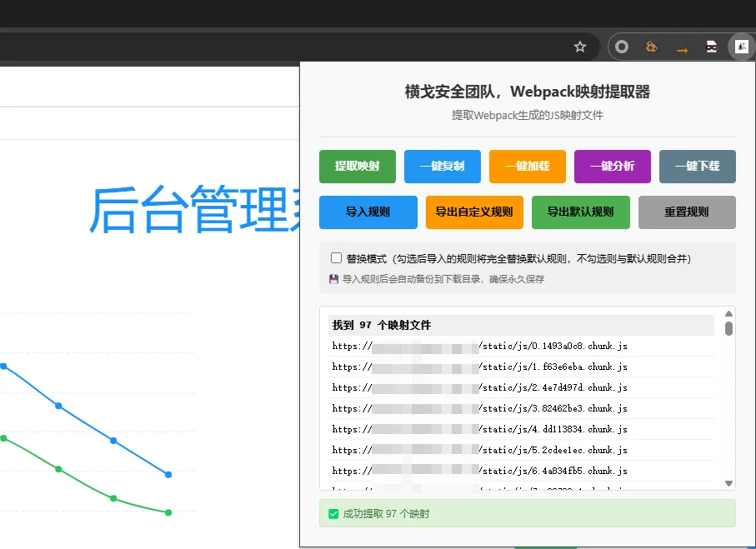The height and width of the screenshot is (549, 756).
Task: Click the 一键分析 purple button
Action: click(x=613, y=167)
